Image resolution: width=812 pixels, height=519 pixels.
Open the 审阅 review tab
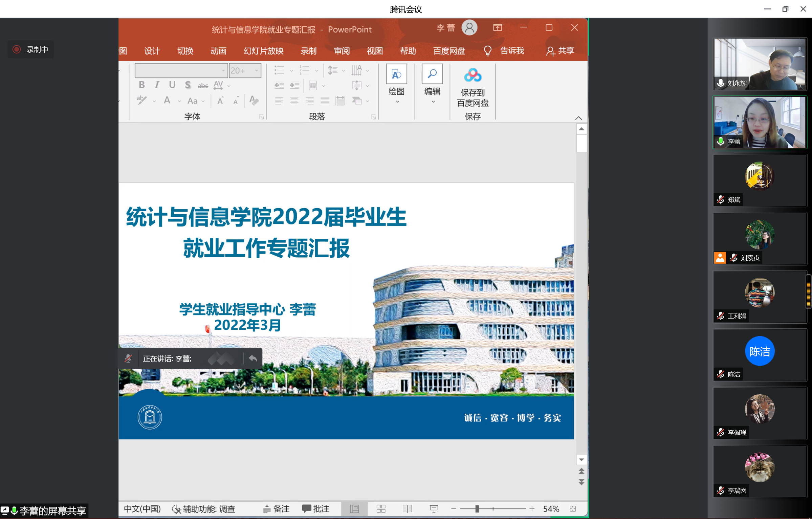tap(342, 51)
